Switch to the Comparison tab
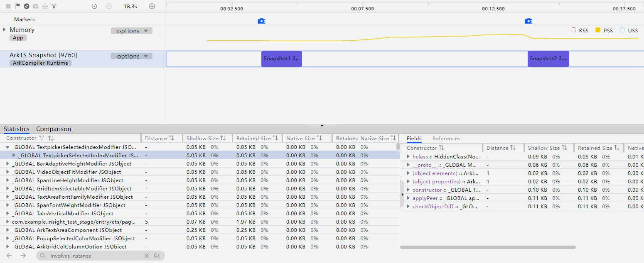 [54, 129]
